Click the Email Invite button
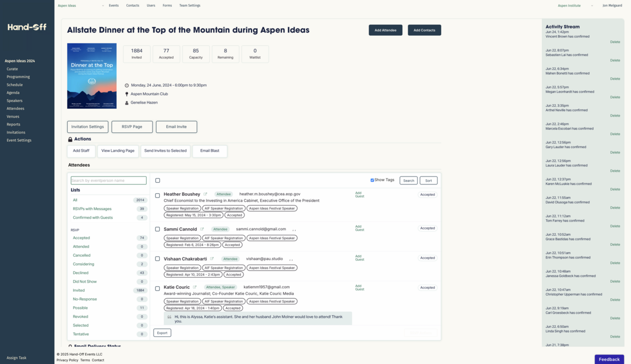The width and height of the screenshot is (631, 364). click(176, 127)
